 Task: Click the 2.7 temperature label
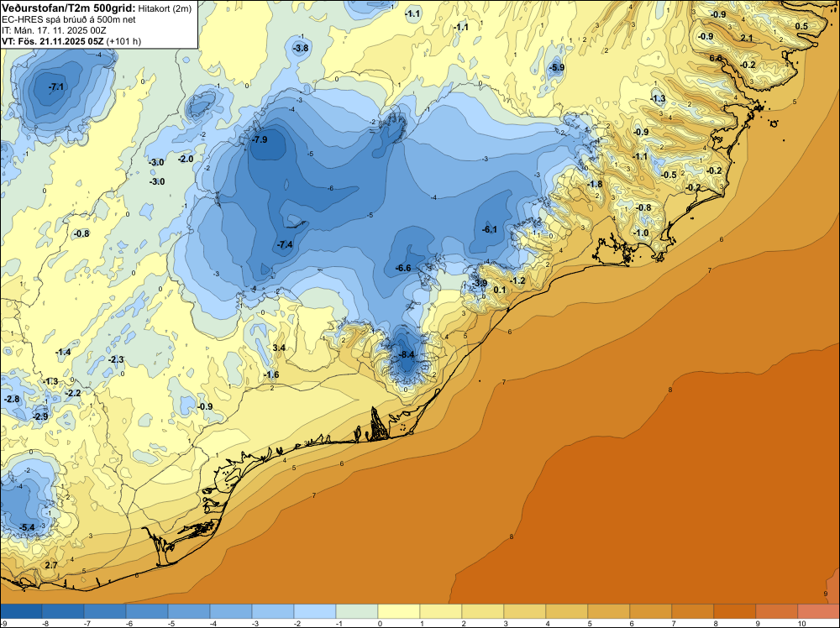pos(51,565)
